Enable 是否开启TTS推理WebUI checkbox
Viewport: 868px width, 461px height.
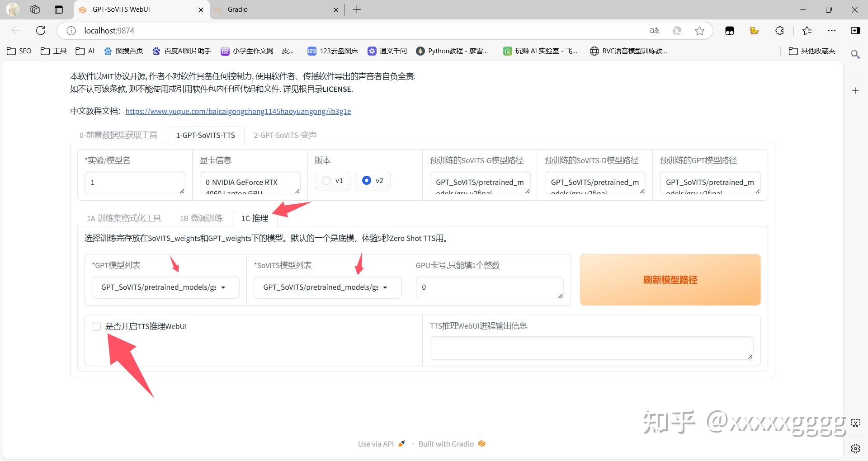coord(96,326)
